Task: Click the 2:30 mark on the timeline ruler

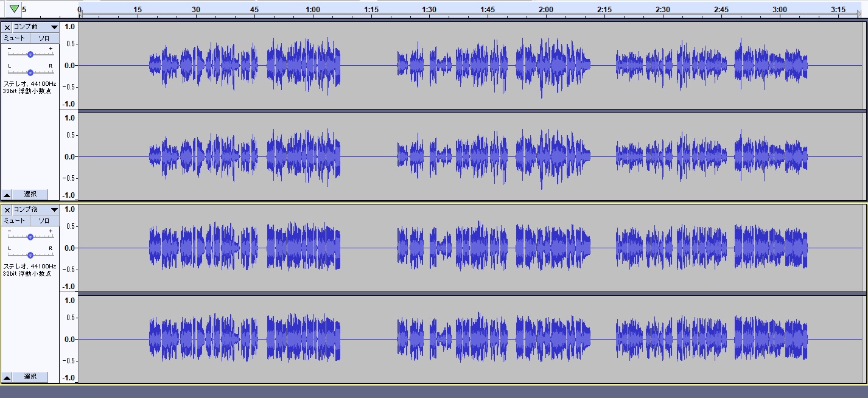Action: [662, 10]
